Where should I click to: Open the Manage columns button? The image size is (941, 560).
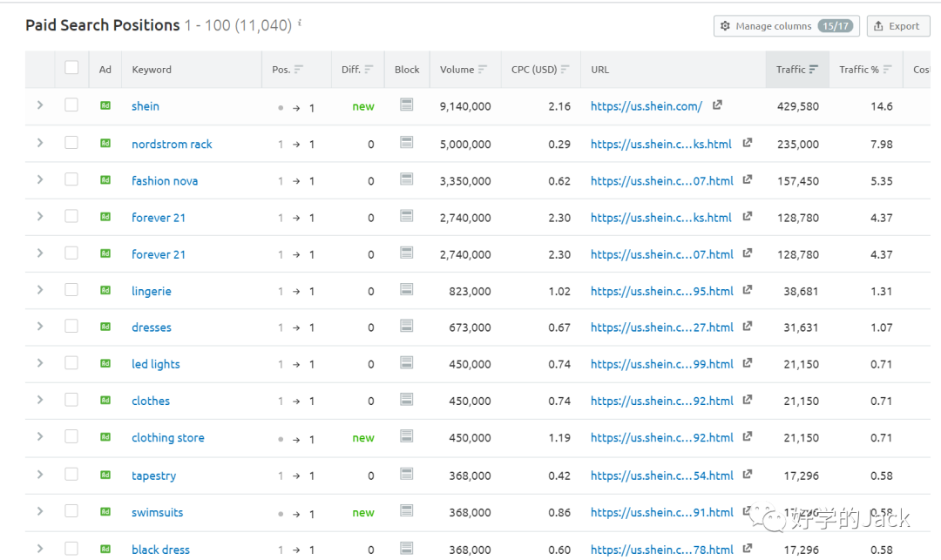(x=786, y=26)
